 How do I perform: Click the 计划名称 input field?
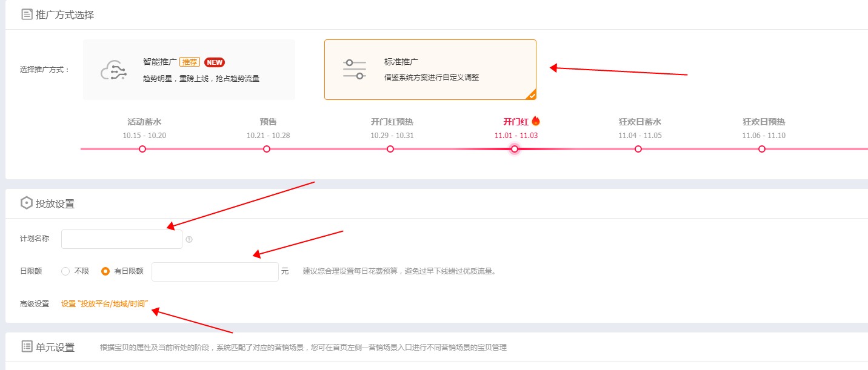[121, 239]
